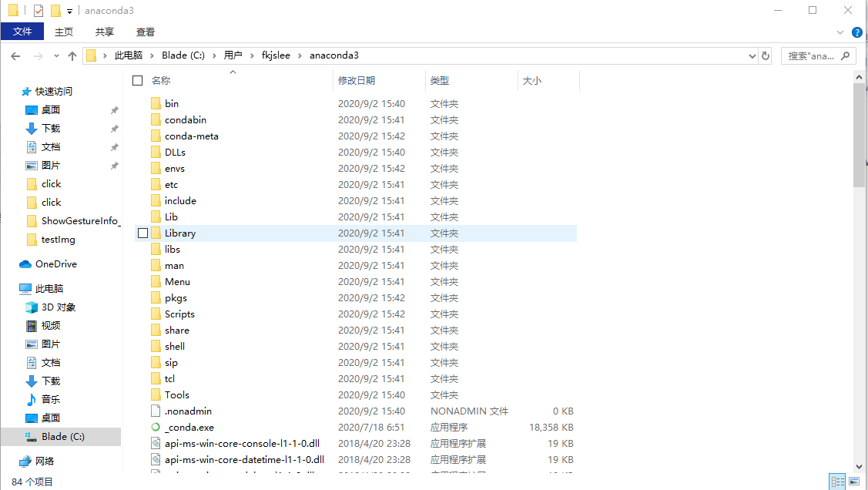
Task: Open OneDrive in navigation pane
Action: (56, 264)
